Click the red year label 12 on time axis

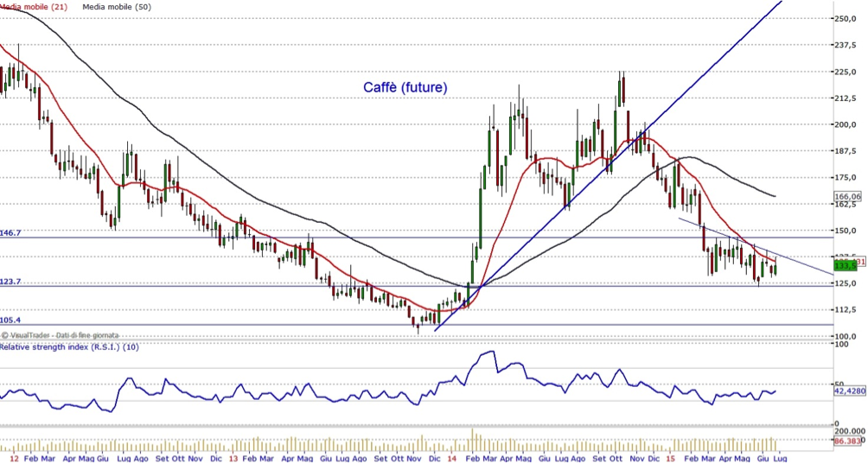coord(15,459)
